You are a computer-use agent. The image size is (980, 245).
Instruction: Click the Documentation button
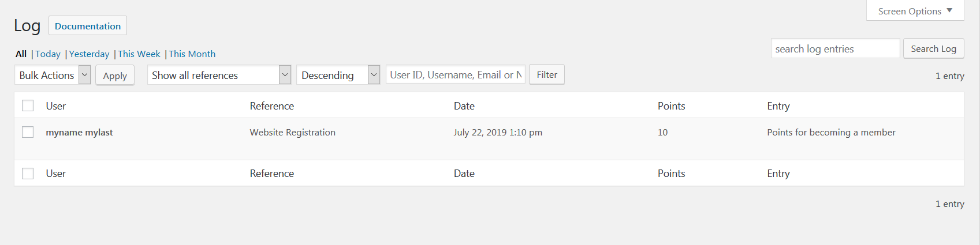click(88, 26)
